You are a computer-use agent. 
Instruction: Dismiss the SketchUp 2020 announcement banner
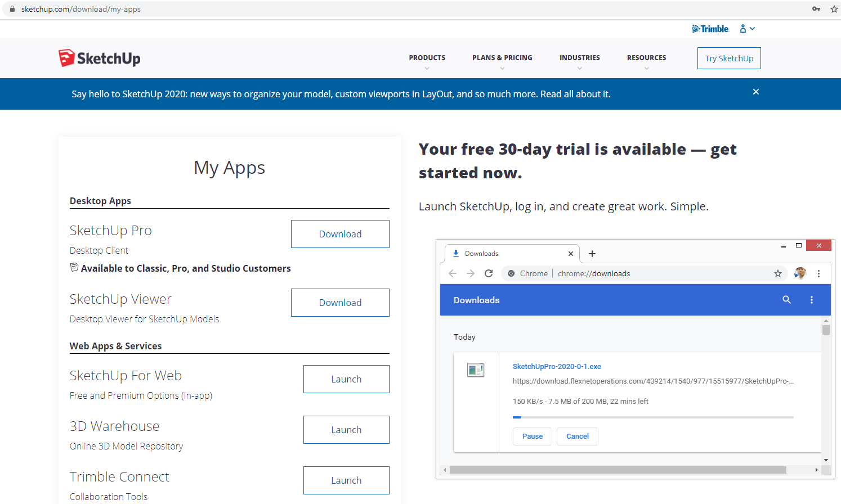click(x=756, y=92)
